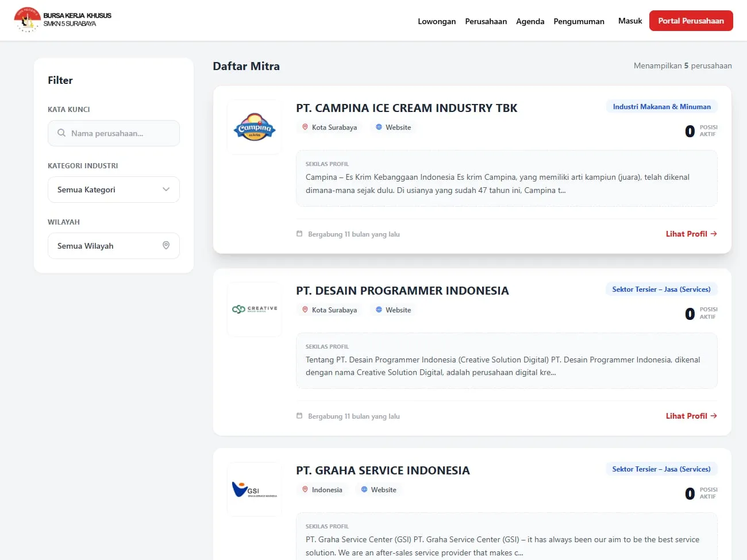Click the Masuk login link
The image size is (747, 560).
coord(630,21)
